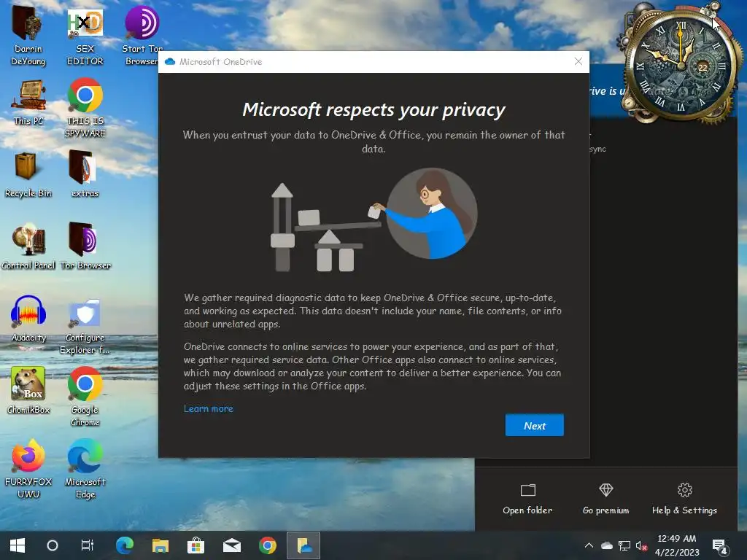
Task: Select the SEX EDITOR HxD icon
Action: click(x=85, y=36)
